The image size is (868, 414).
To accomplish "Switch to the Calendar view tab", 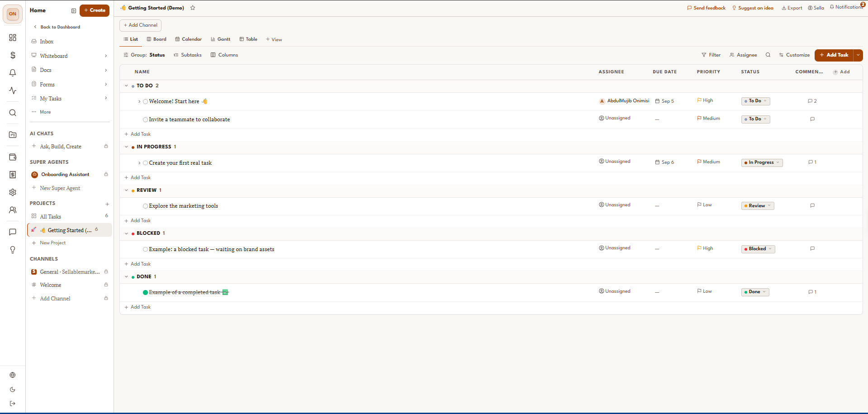I will point(189,39).
